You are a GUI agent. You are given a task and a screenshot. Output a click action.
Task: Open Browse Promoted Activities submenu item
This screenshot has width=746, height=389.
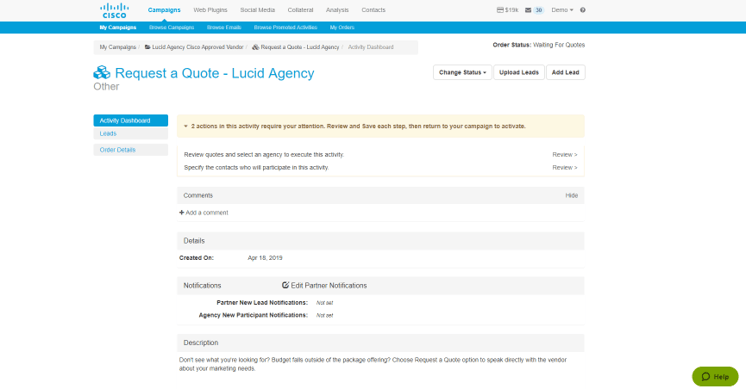tap(285, 28)
